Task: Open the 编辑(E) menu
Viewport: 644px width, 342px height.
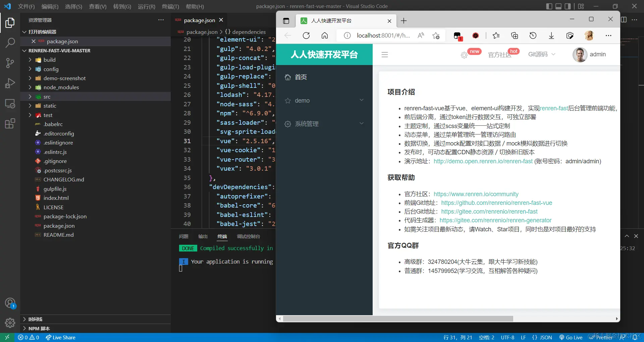Action: click(50, 6)
